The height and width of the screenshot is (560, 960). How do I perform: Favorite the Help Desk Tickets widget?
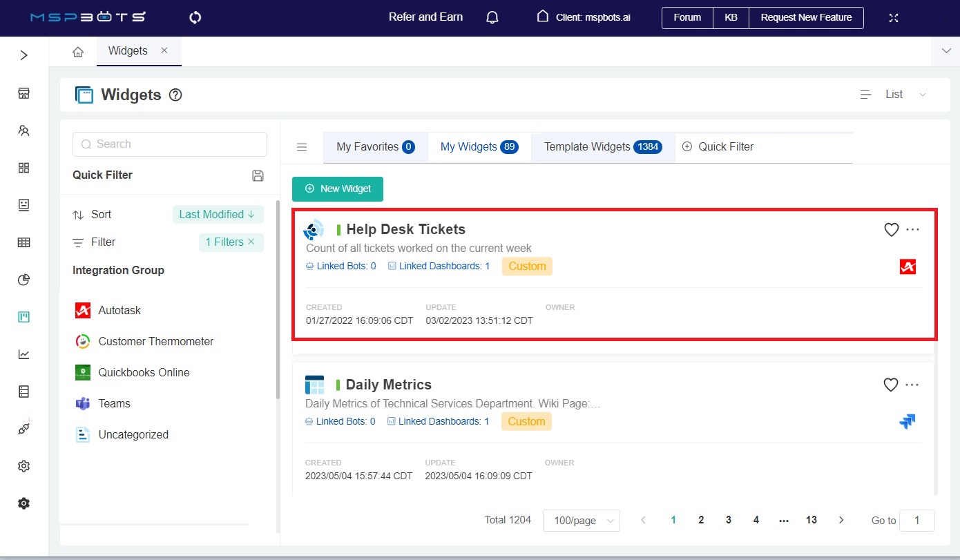click(891, 230)
